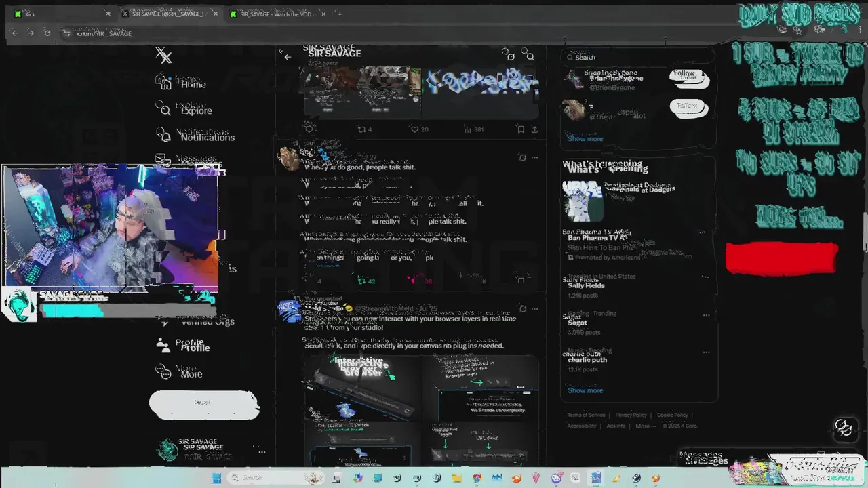Open the X logo home icon

[163, 55]
